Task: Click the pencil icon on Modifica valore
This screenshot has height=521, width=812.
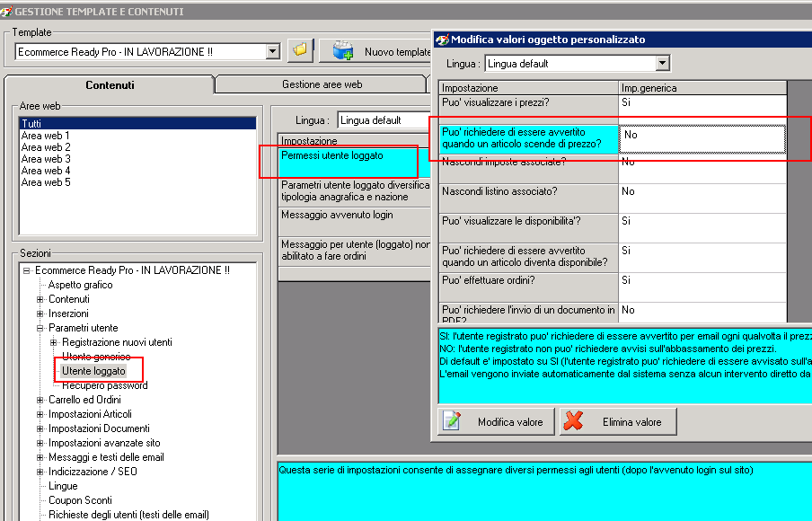Action: pos(452,421)
